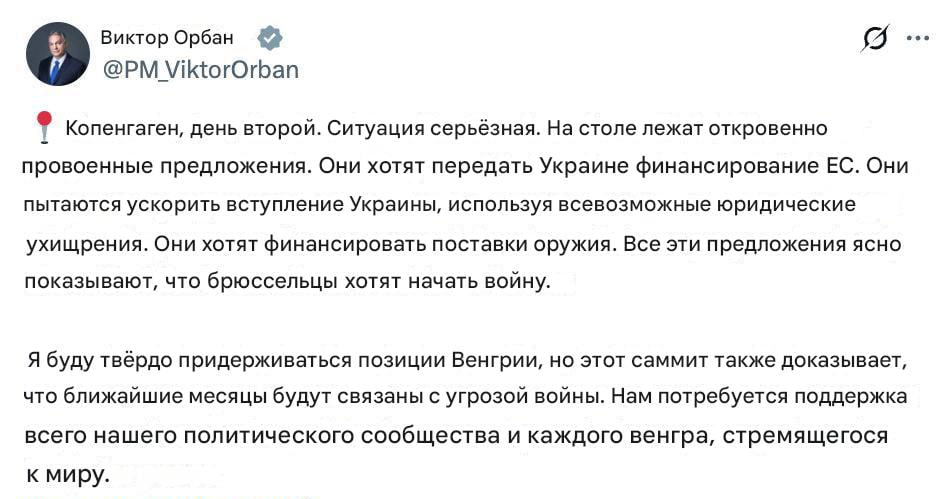Open Grok explain icon on the post

[x=874, y=38]
